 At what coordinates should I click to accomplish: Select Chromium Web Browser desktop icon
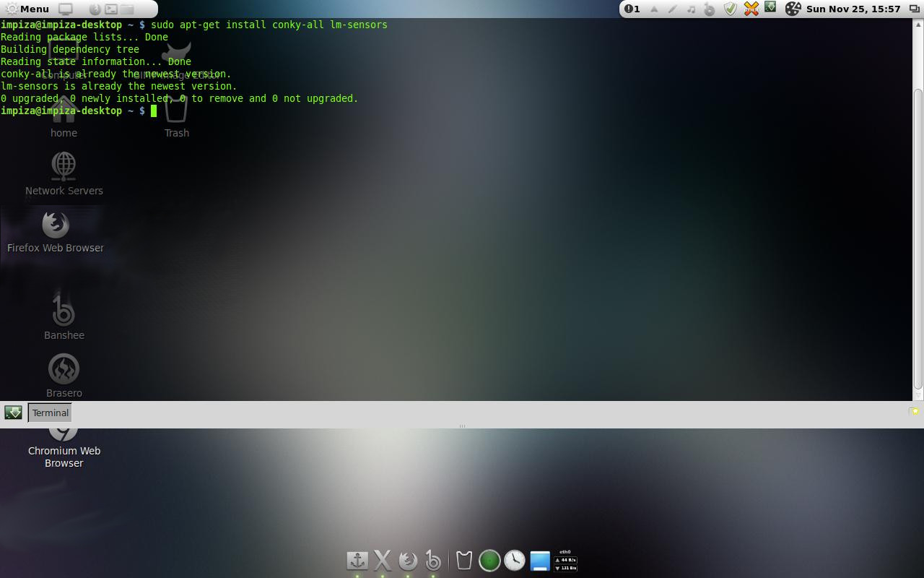click(64, 449)
